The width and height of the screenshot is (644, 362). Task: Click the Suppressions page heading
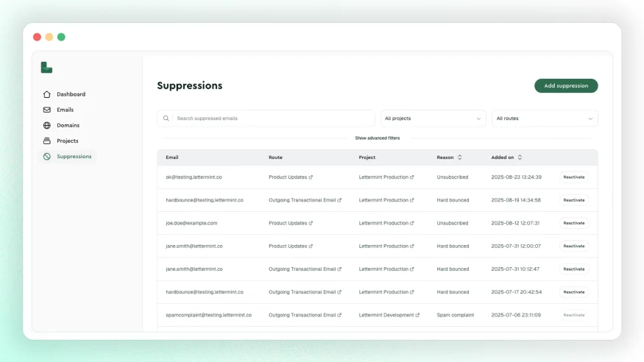click(190, 86)
